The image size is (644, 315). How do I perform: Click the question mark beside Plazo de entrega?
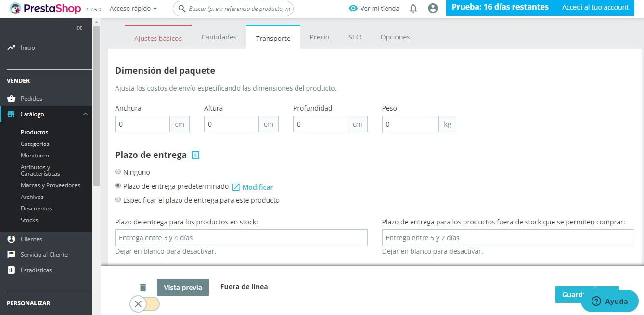tap(195, 155)
